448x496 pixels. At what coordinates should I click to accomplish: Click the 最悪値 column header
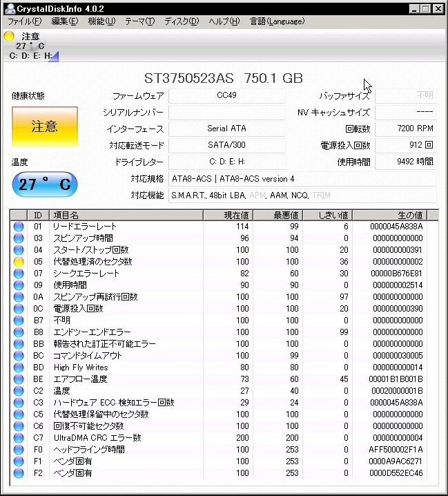coord(278,216)
